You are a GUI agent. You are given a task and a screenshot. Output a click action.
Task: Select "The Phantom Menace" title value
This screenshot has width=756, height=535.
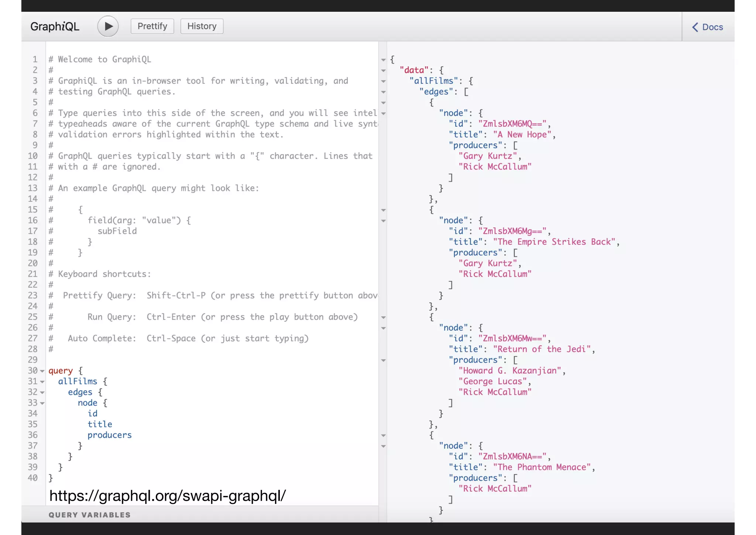[x=542, y=467]
